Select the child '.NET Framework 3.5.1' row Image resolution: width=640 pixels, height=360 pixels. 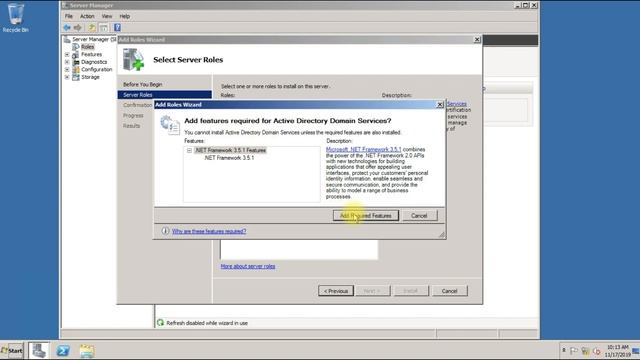(229, 158)
